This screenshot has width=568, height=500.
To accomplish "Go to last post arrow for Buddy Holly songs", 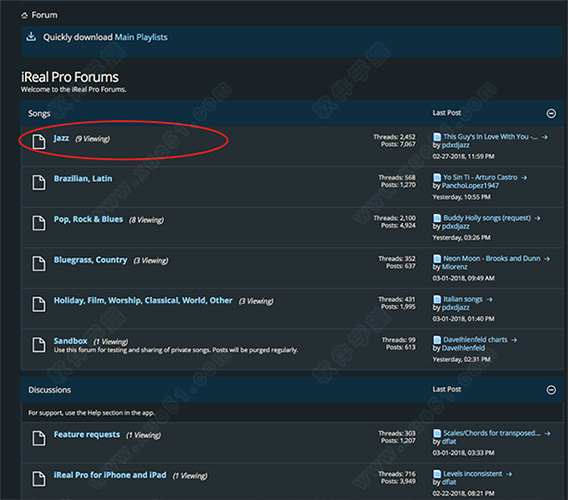I will [538, 218].
